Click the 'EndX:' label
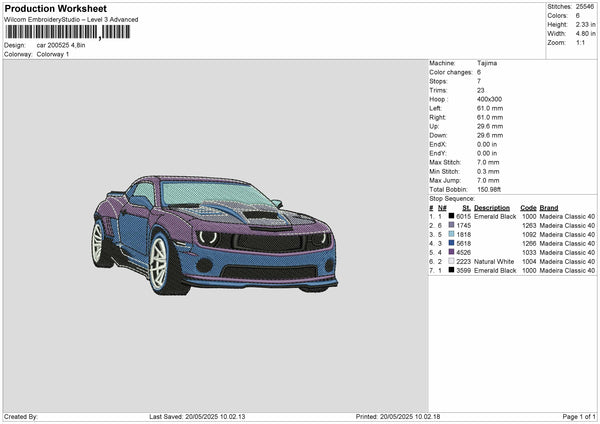 pos(438,144)
